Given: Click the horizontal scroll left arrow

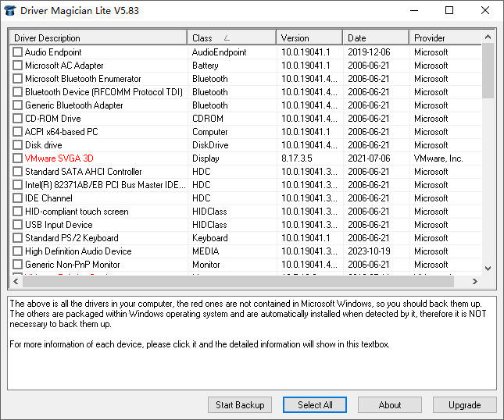Looking at the screenshot, I should tap(16, 281).
